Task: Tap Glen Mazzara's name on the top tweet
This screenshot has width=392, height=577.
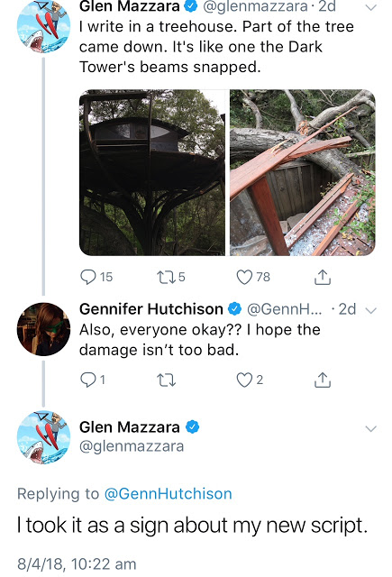Action: tap(129, 6)
